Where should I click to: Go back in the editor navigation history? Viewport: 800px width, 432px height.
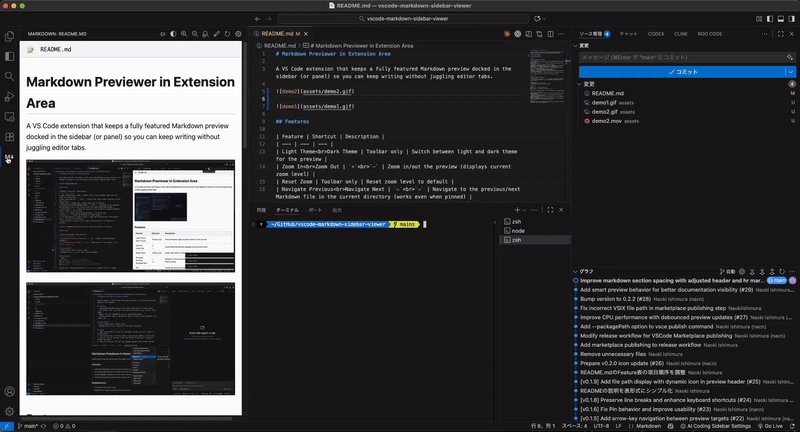[258, 19]
